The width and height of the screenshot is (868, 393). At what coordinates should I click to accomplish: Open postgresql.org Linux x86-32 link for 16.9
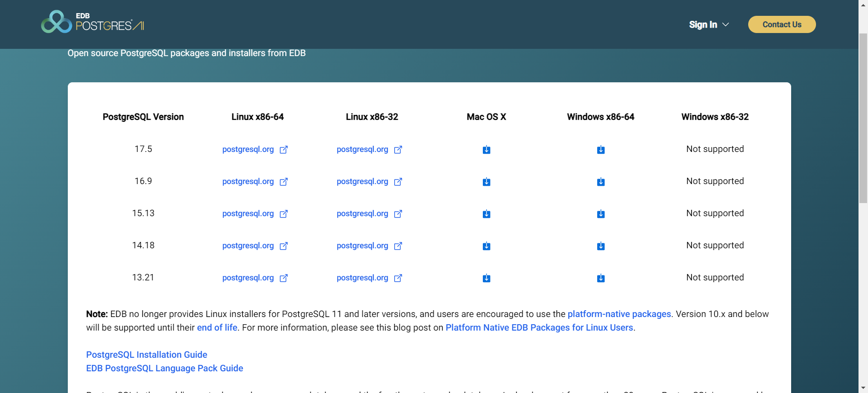(369, 181)
